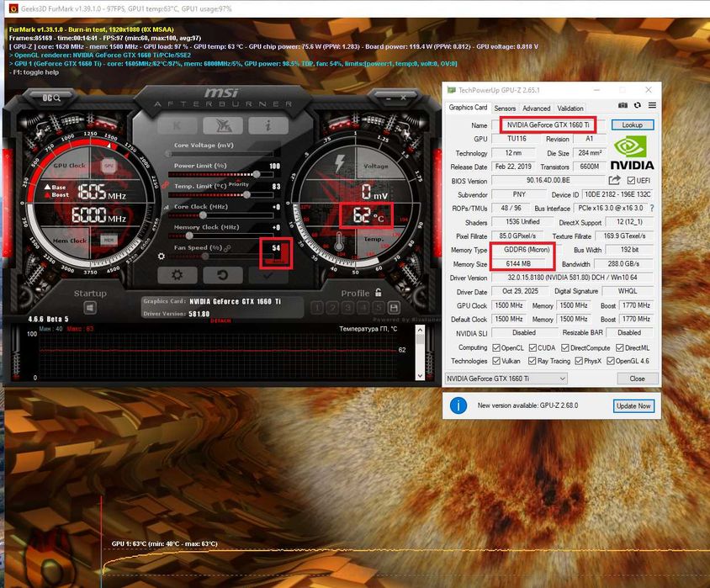Reset Afterburner settings with circular arrow button
Image resolution: width=710 pixels, height=588 pixels.
(222, 275)
